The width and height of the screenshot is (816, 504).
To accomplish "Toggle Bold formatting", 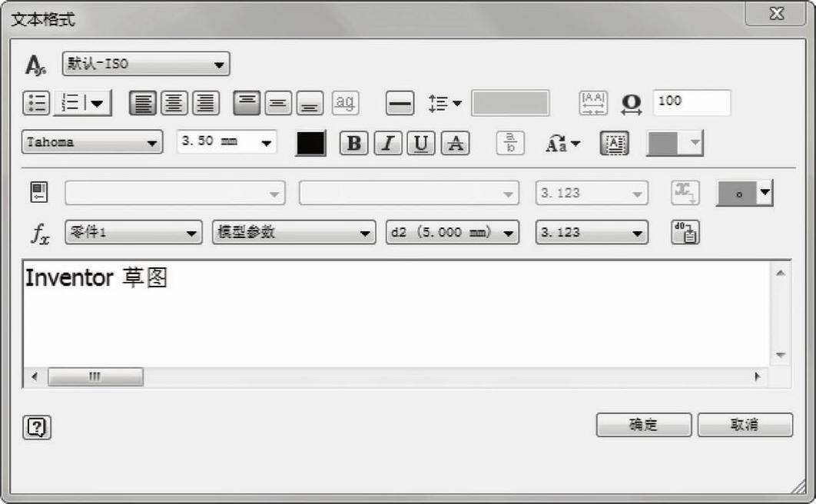I will click(354, 143).
